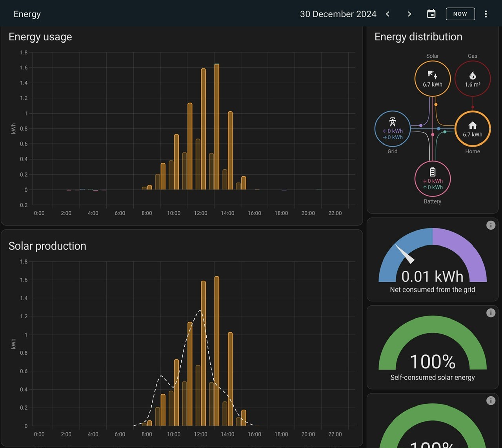Click the Battery circle icon
502x448 pixels.
(x=433, y=179)
